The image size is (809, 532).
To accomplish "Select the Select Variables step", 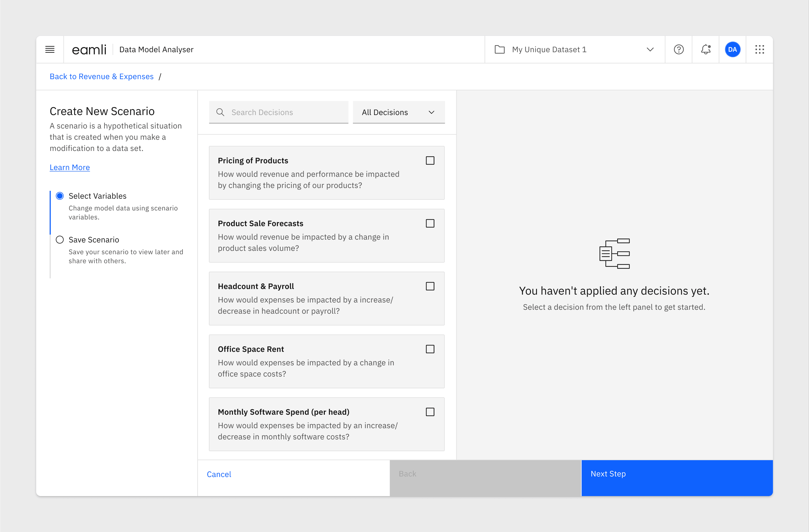I will point(60,196).
